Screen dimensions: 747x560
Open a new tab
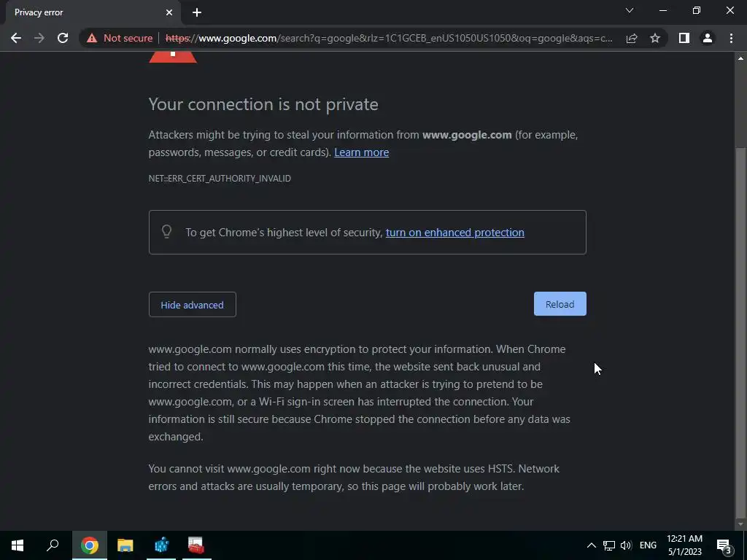point(197,12)
